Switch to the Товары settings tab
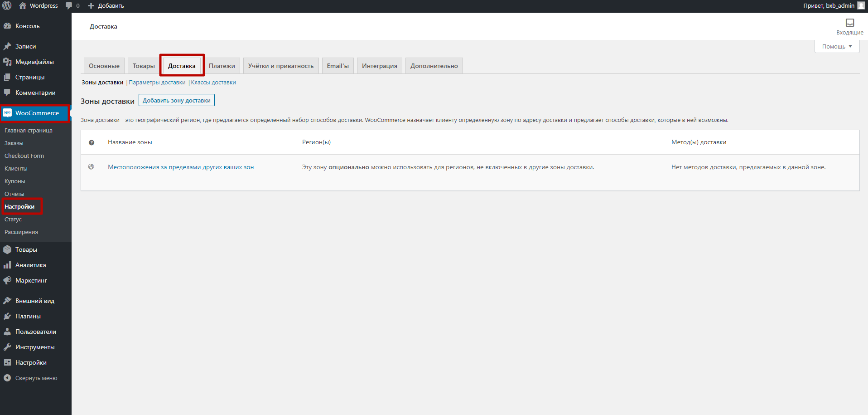 click(144, 66)
